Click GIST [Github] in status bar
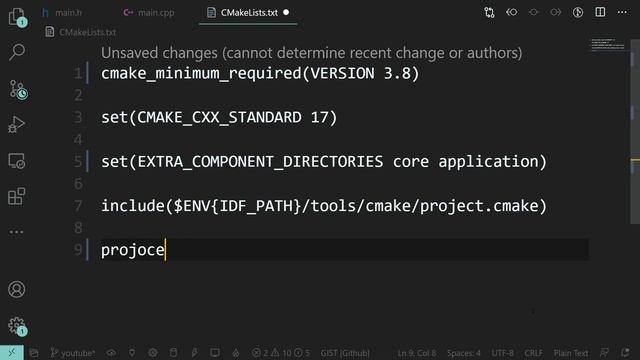The height and width of the screenshot is (360, 640). pyautogui.click(x=345, y=353)
